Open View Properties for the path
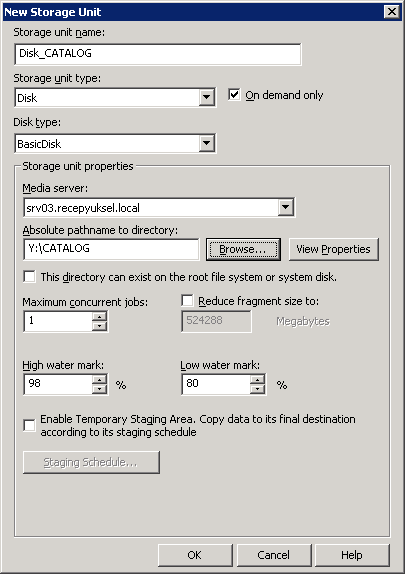The width and height of the screenshot is (405, 574). click(334, 249)
